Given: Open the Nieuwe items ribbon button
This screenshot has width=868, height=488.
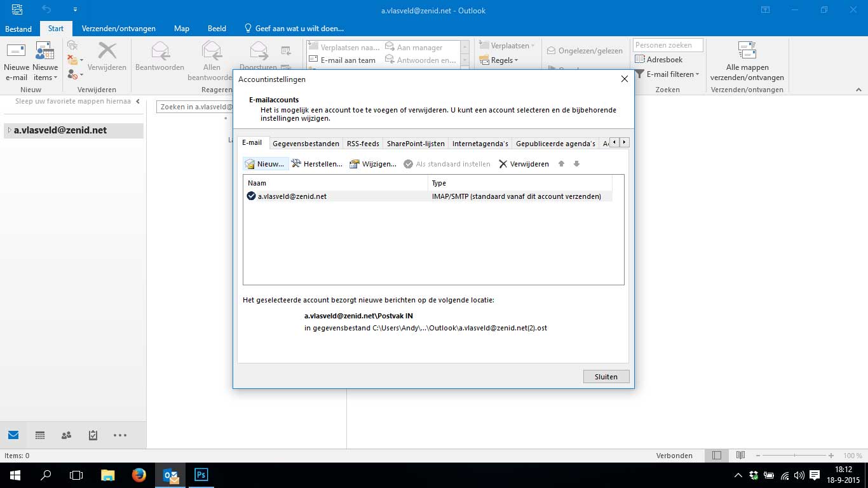Looking at the screenshot, I should tap(44, 62).
